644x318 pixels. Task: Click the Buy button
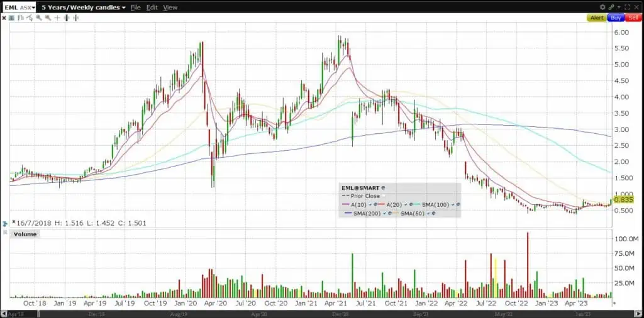pos(616,18)
